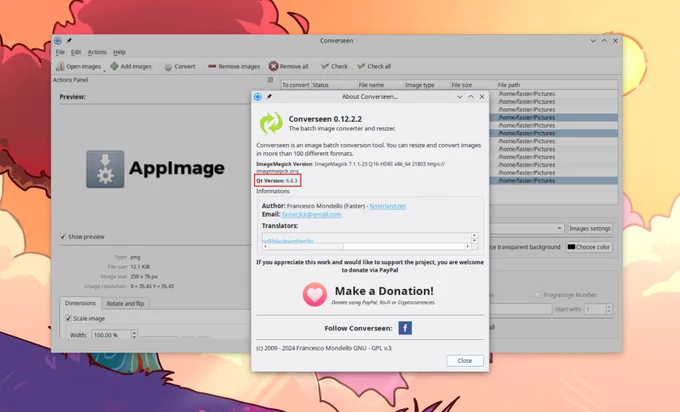The image size is (680, 412).
Task: Click the pink heart donation icon
Action: [x=314, y=294]
